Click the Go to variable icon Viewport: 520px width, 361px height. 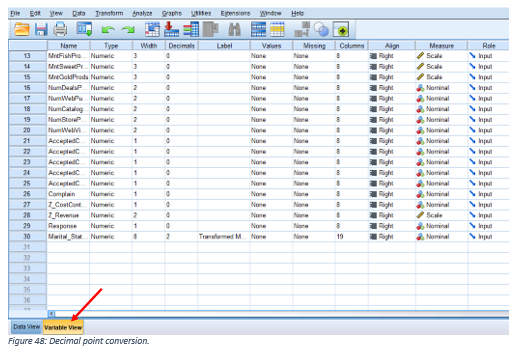[x=171, y=29]
